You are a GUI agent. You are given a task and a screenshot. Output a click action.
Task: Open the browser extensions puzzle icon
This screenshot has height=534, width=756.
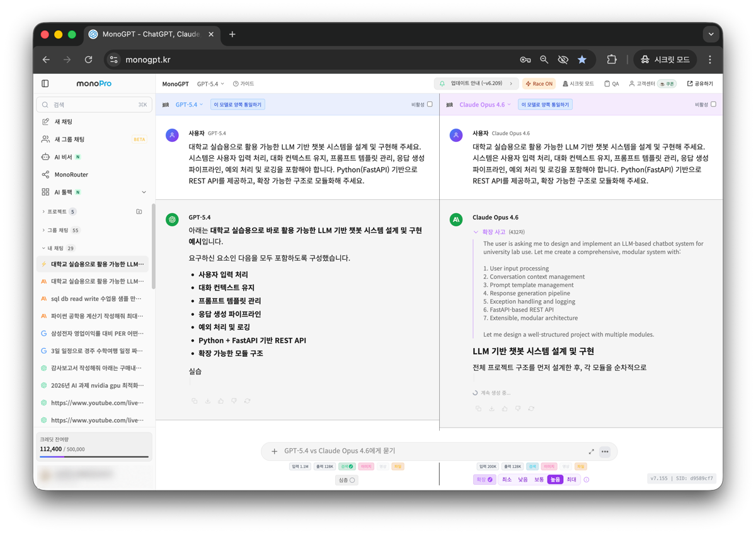tap(612, 60)
